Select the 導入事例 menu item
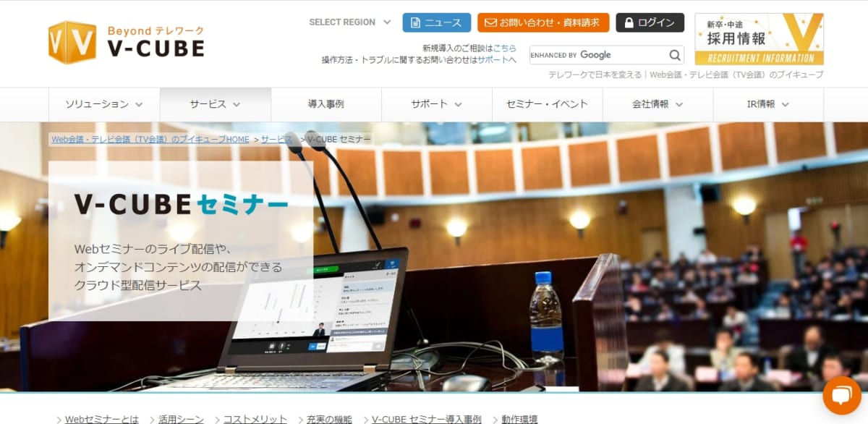This screenshot has width=868, height=424. [x=325, y=104]
